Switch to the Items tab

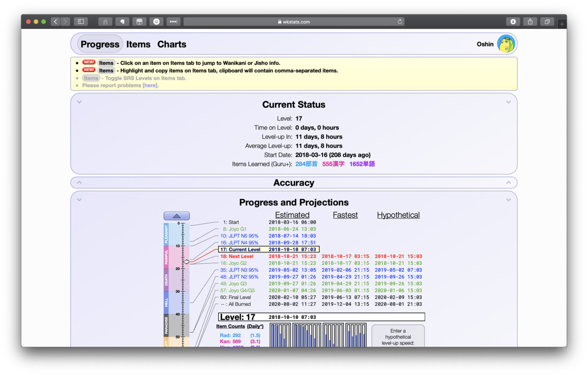click(139, 44)
